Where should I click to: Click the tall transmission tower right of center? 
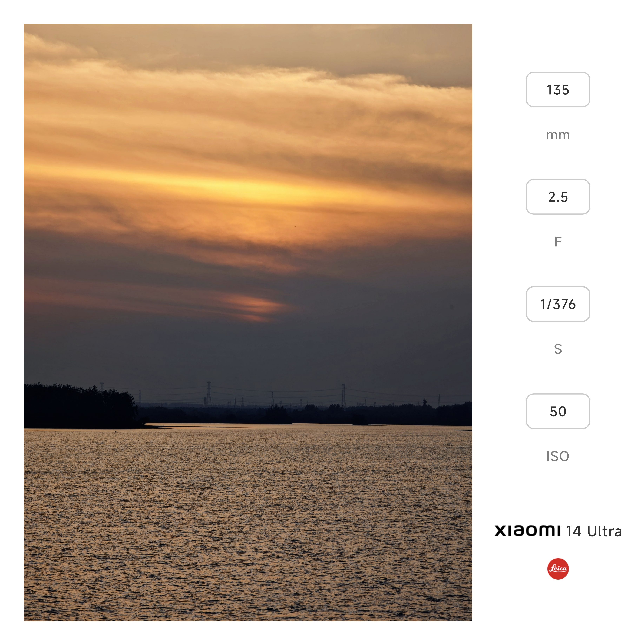click(343, 396)
